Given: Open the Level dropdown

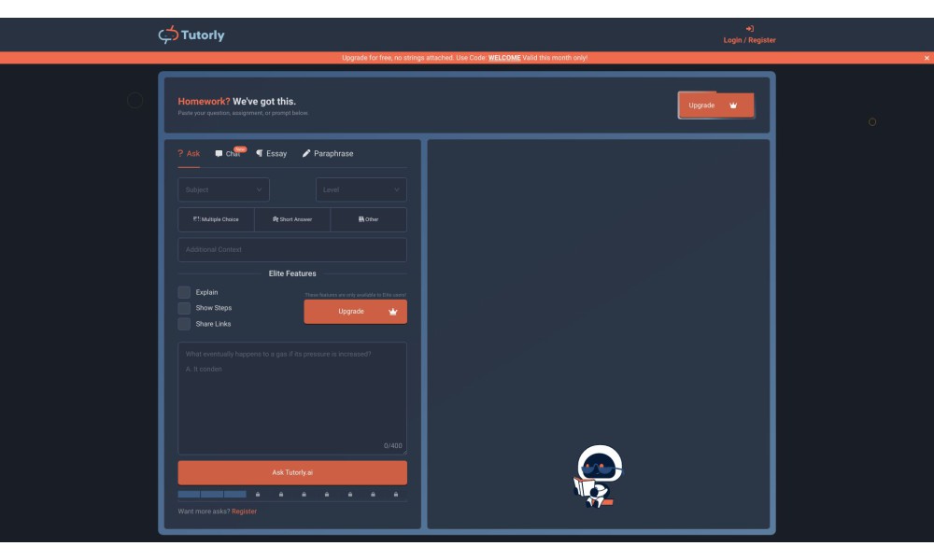Looking at the screenshot, I should tap(361, 189).
